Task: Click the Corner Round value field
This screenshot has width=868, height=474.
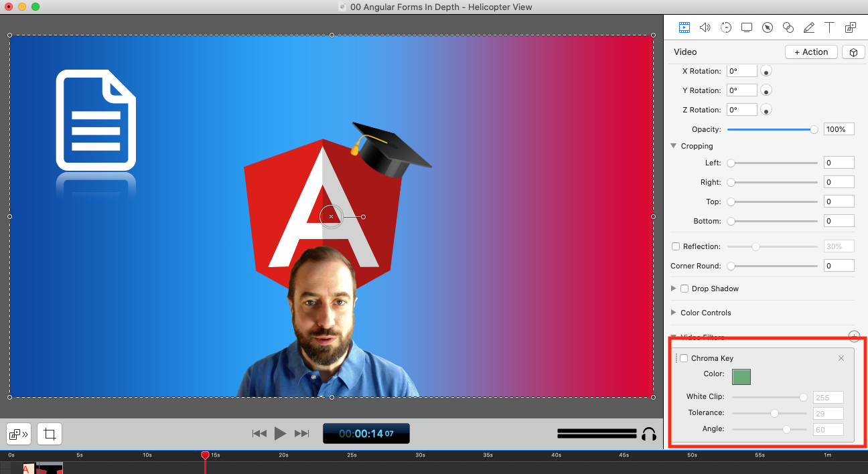Action: pos(839,266)
